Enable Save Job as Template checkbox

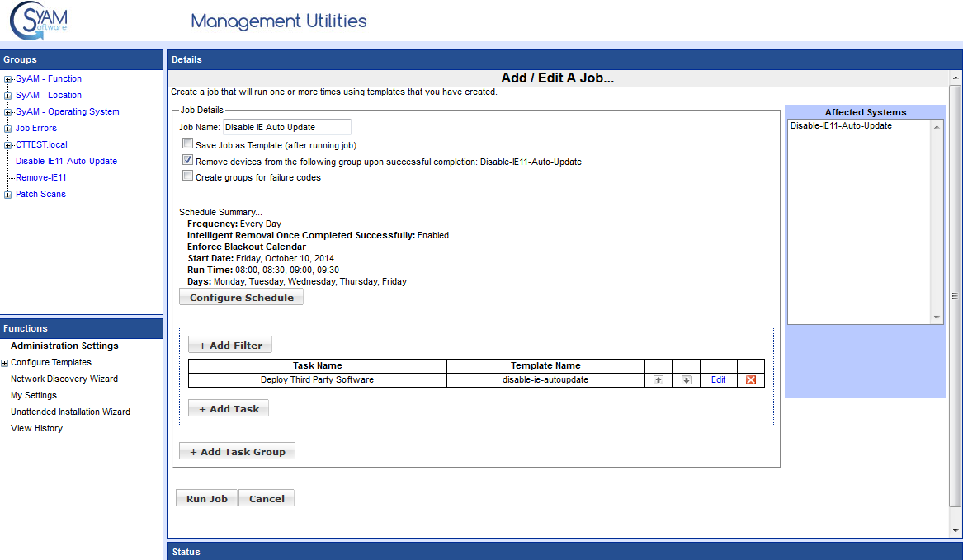(x=188, y=144)
